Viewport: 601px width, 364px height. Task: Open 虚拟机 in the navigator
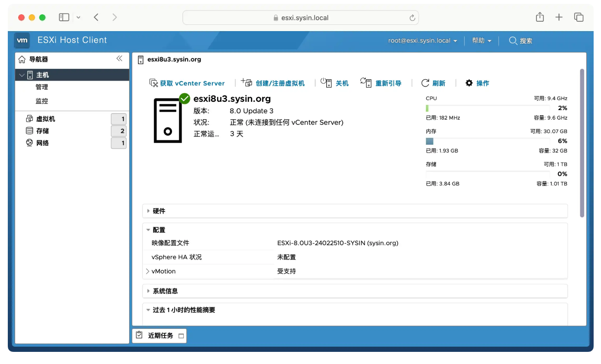(x=45, y=119)
